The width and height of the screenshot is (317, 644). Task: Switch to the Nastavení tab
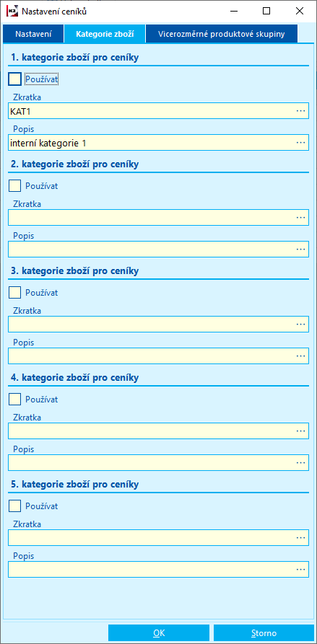click(x=33, y=34)
